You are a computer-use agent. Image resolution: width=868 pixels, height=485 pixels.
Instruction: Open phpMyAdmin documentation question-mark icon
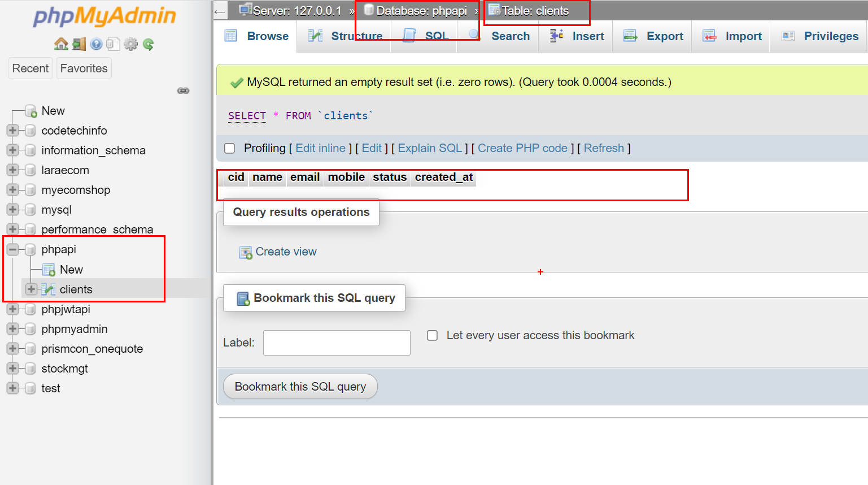click(x=97, y=44)
